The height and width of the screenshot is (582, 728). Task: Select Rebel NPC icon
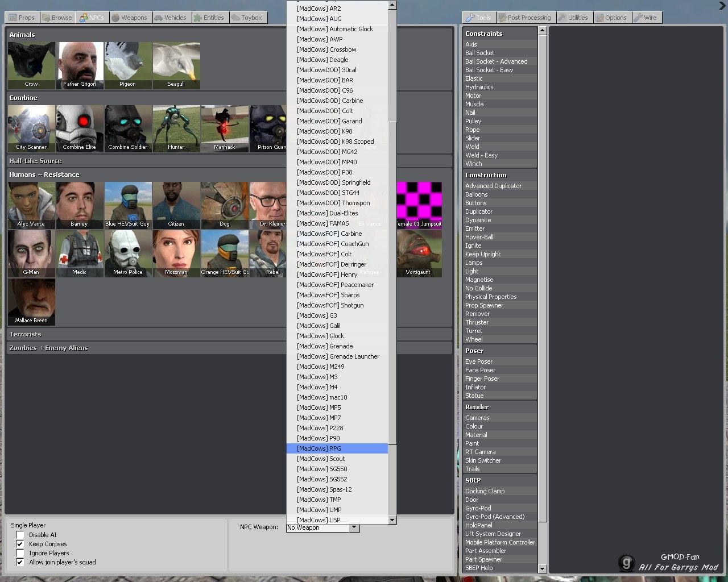(x=268, y=253)
